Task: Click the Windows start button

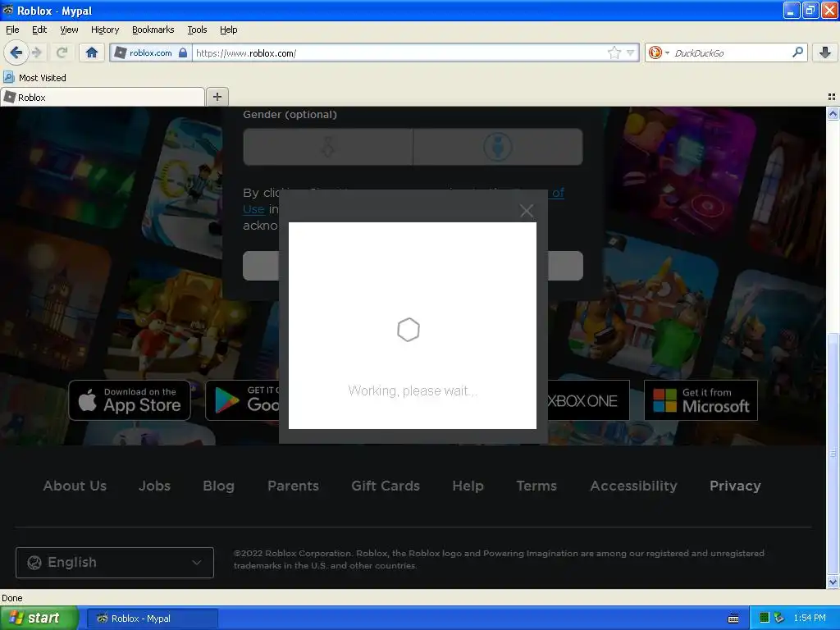Action: coord(39,618)
